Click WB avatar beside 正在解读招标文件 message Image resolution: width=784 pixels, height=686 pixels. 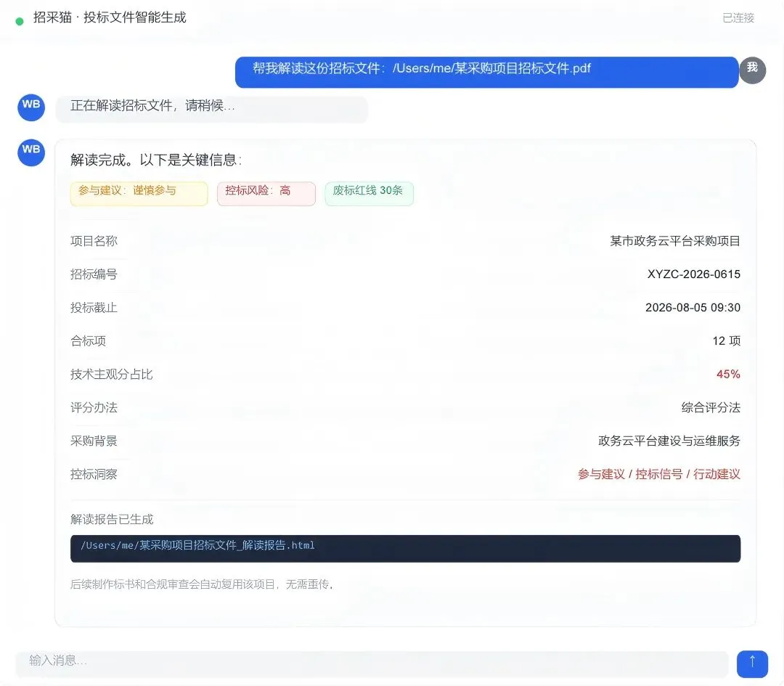[31, 107]
